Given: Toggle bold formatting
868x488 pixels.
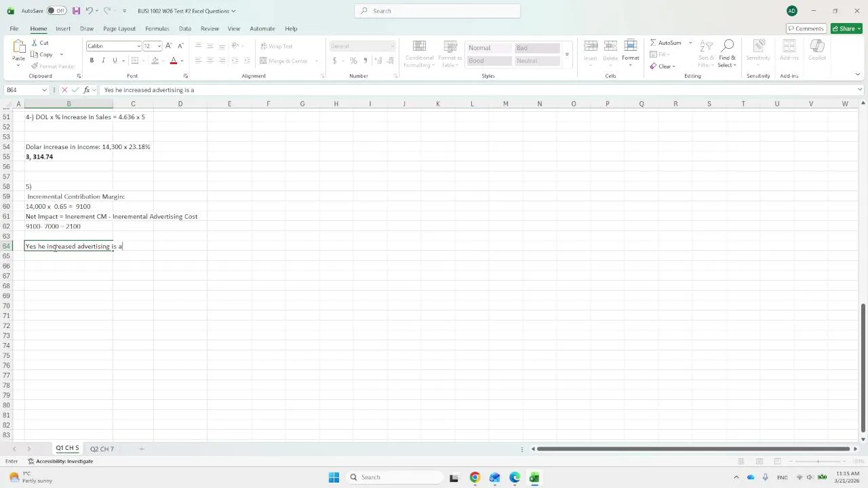Looking at the screenshot, I should tap(92, 60).
